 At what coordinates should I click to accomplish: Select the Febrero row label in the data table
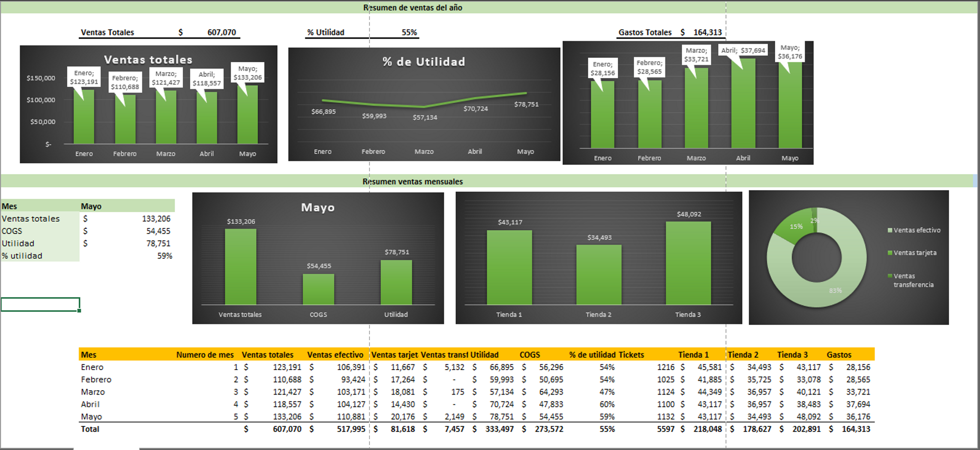click(97, 379)
